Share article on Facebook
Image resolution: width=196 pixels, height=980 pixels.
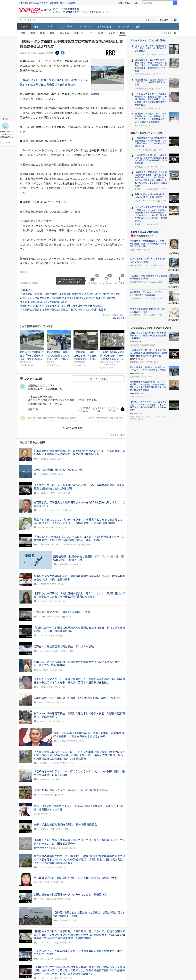(62, 53)
